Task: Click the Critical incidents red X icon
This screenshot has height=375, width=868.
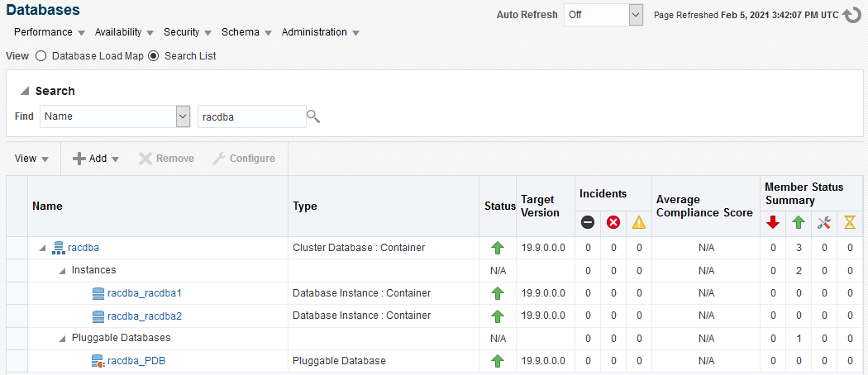Action: 613,222
